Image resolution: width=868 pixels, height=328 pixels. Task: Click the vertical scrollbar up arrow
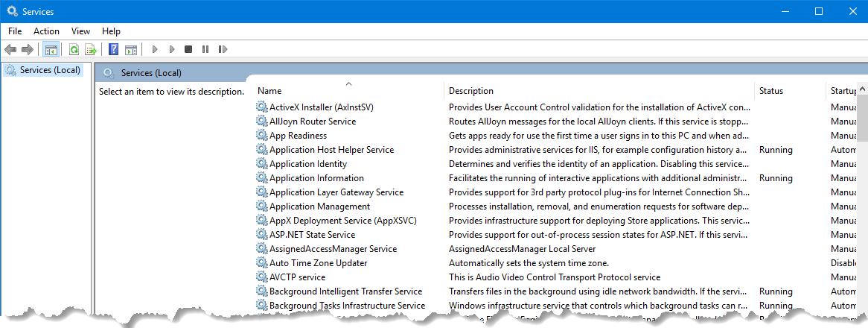[863, 89]
